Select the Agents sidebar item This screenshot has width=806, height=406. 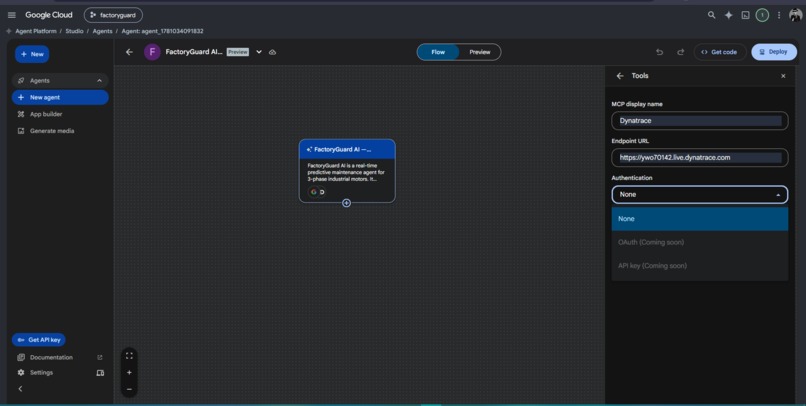point(60,81)
